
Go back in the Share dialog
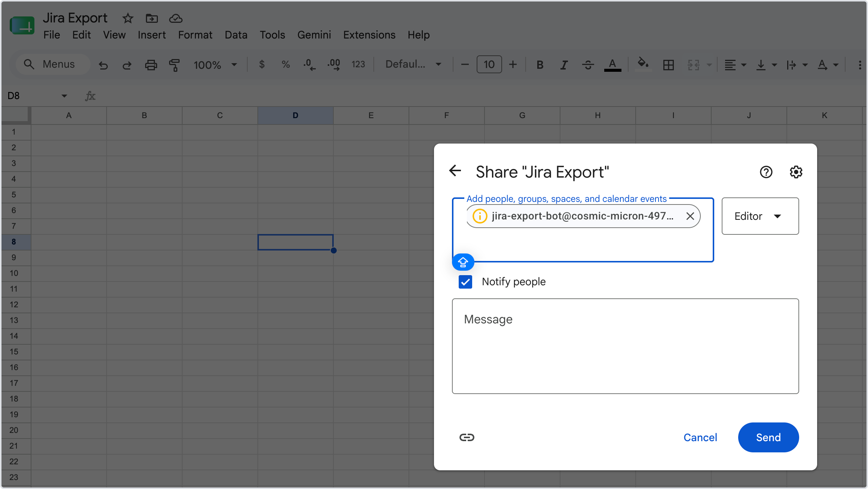(455, 171)
